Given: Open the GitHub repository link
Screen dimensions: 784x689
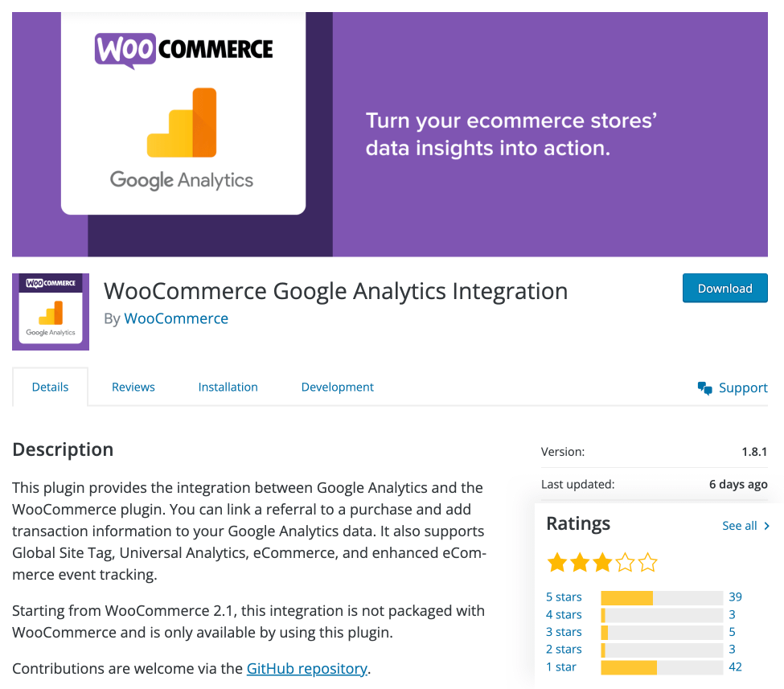Looking at the screenshot, I should [306, 668].
